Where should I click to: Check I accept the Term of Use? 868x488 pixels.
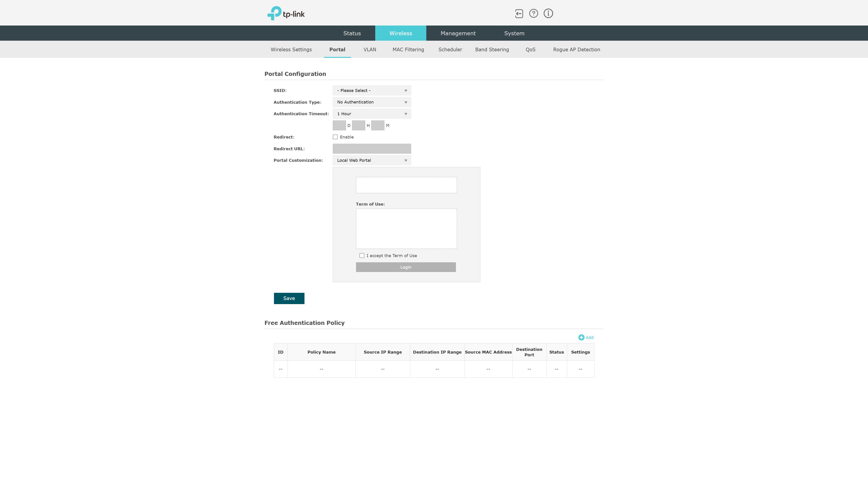pyautogui.click(x=362, y=256)
